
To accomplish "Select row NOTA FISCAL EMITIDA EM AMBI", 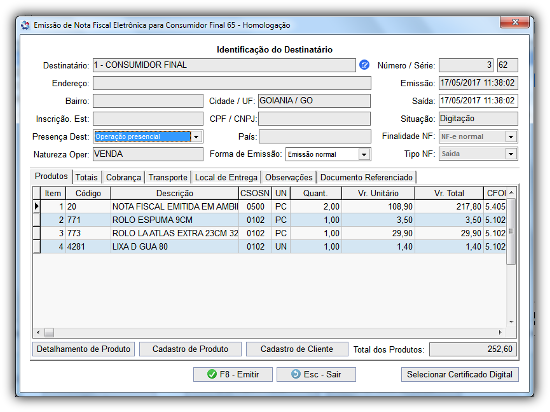I will 270,207.
